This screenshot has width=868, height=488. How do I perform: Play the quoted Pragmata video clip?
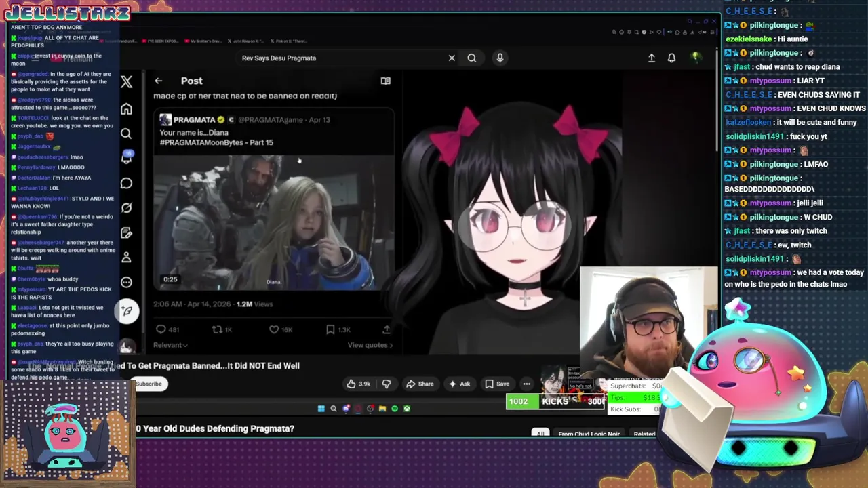click(x=274, y=222)
